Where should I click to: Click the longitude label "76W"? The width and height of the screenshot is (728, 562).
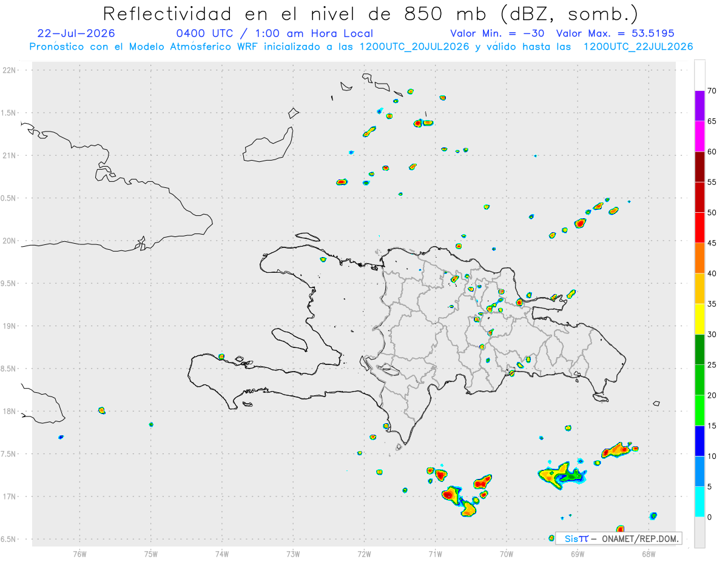click(x=79, y=553)
